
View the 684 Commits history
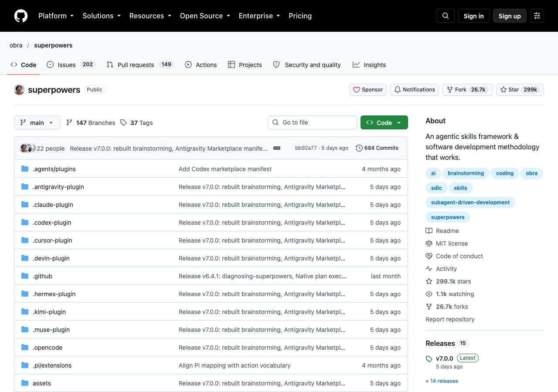(x=377, y=148)
